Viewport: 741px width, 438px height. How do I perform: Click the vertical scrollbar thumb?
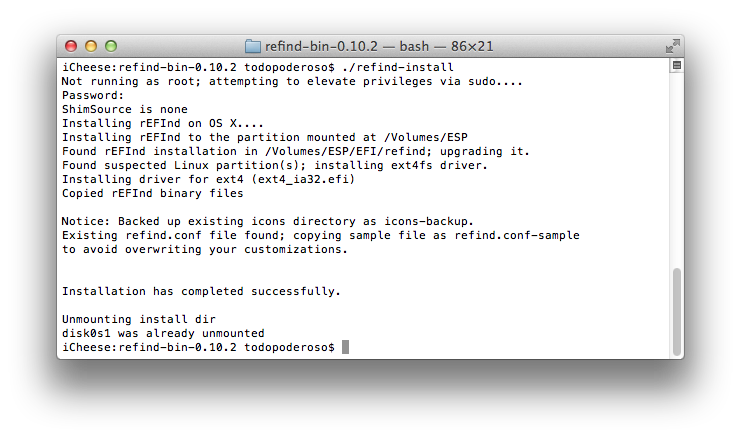pyautogui.click(x=677, y=311)
